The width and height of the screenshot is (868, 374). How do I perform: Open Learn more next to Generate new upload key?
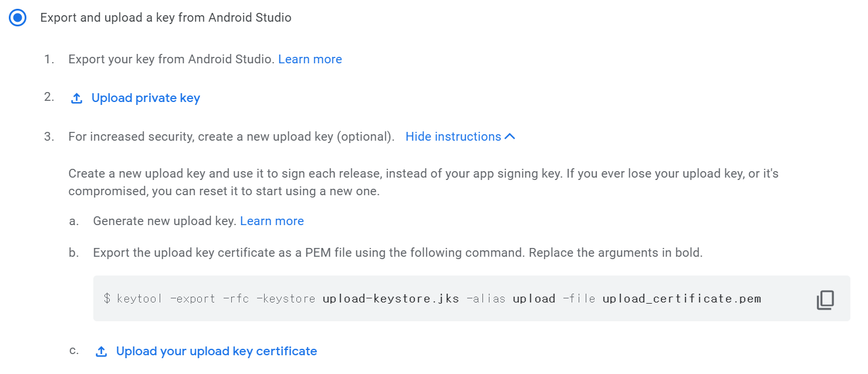coord(272,221)
